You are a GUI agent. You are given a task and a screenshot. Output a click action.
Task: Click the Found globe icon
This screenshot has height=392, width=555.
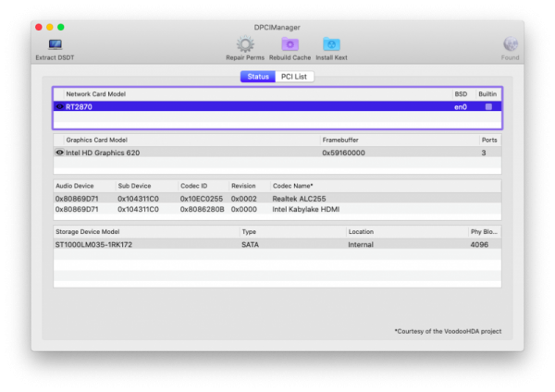[511, 43]
